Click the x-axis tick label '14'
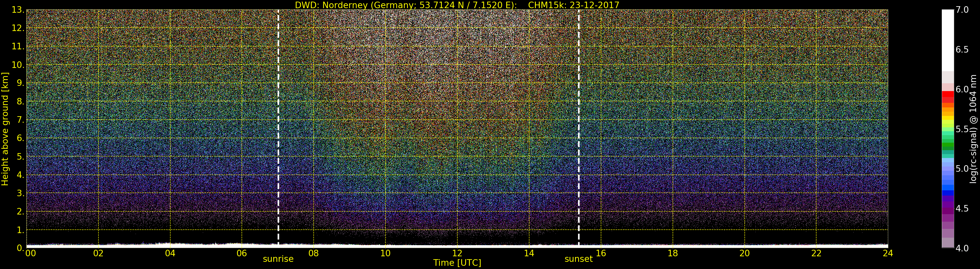 (529, 253)
